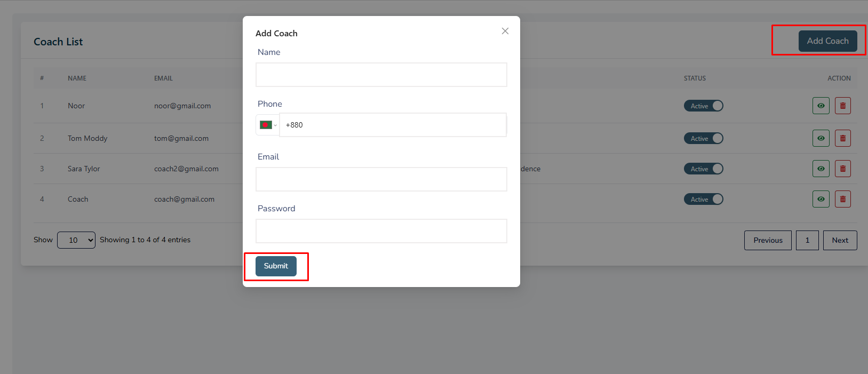This screenshot has width=868, height=374.
Task: Select coach@gmail.com email cell
Action: pos(184,199)
